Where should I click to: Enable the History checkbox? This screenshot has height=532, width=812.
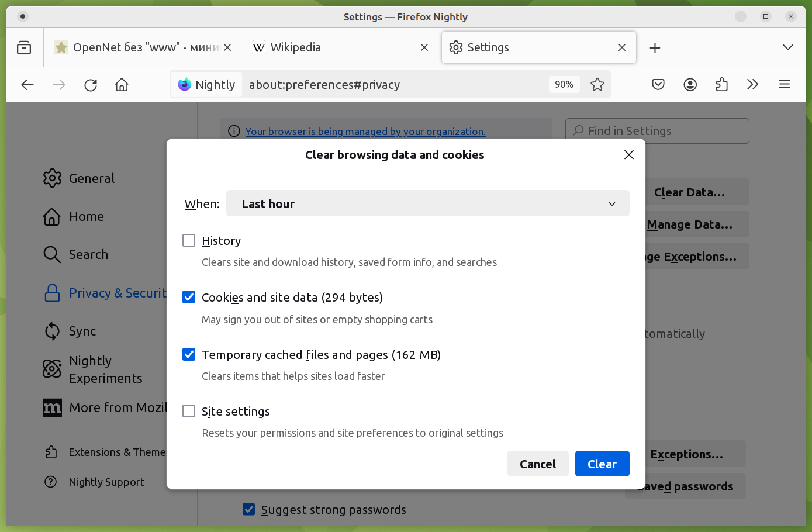(x=189, y=240)
